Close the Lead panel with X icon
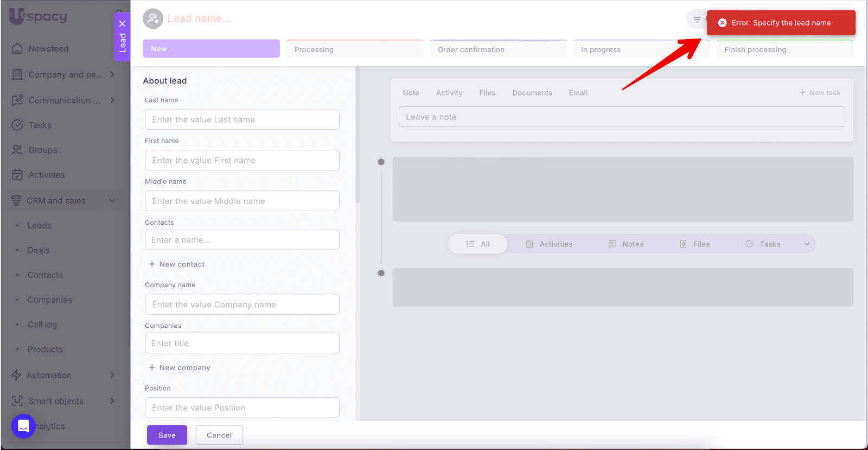Image resolution: width=868 pixels, height=450 pixels. [x=122, y=24]
